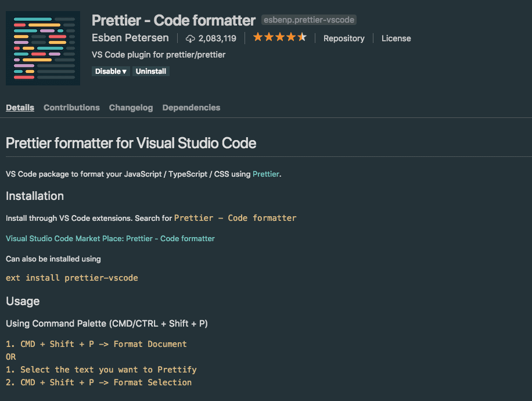Image resolution: width=532 pixels, height=401 pixels.
Task: Uninstall the Prettier extension
Action: point(151,71)
